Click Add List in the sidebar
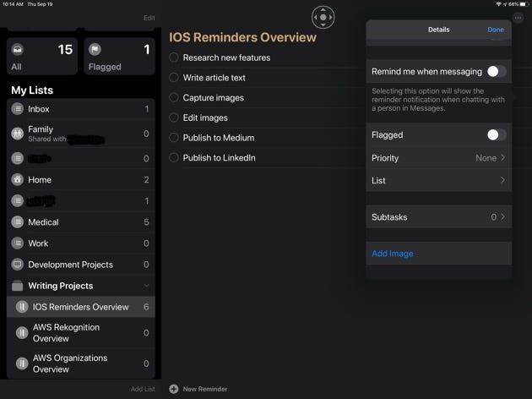 point(143,389)
